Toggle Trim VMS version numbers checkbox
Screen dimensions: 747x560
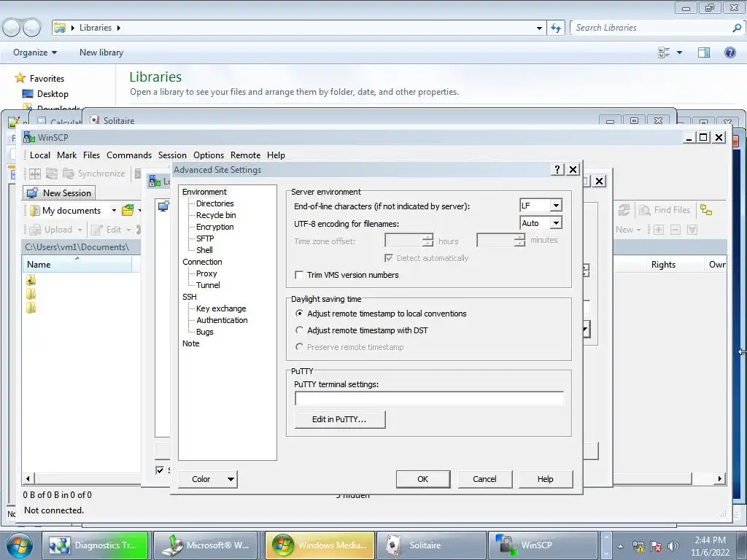coord(299,275)
